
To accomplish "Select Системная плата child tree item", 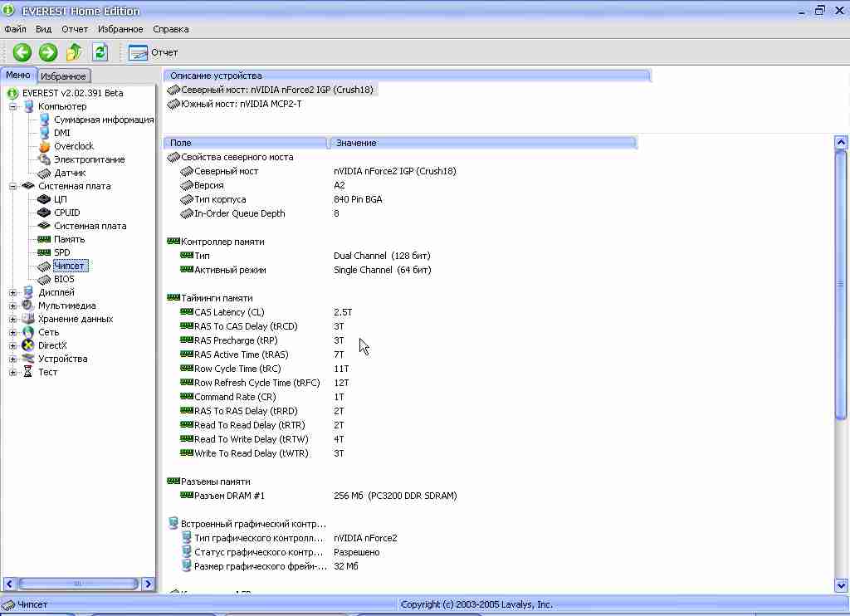I will [x=90, y=226].
